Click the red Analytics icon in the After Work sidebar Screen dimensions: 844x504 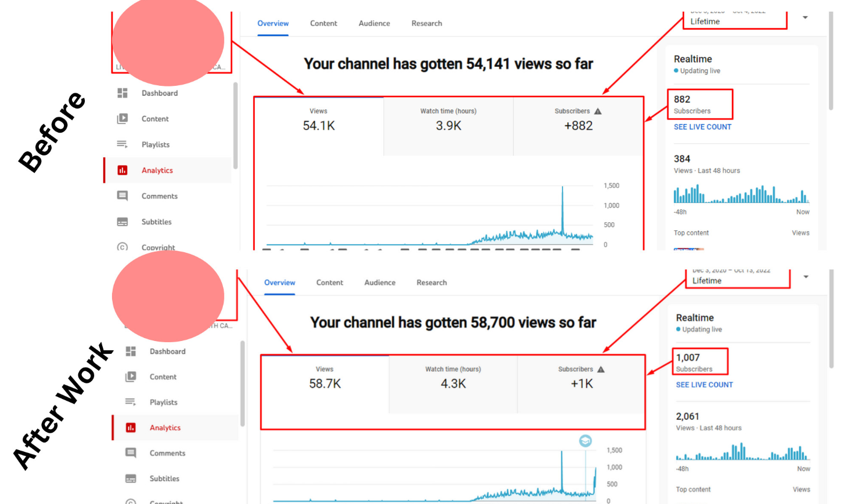131,427
